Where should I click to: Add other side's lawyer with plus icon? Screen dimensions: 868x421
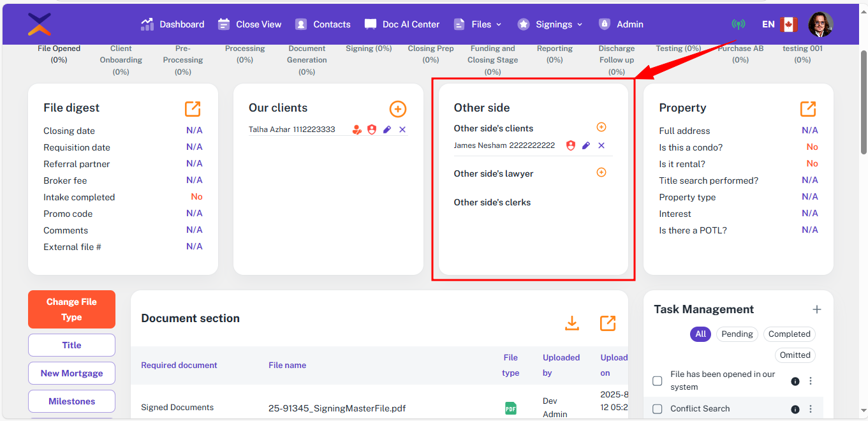pyautogui.click(x=601, y=173)
